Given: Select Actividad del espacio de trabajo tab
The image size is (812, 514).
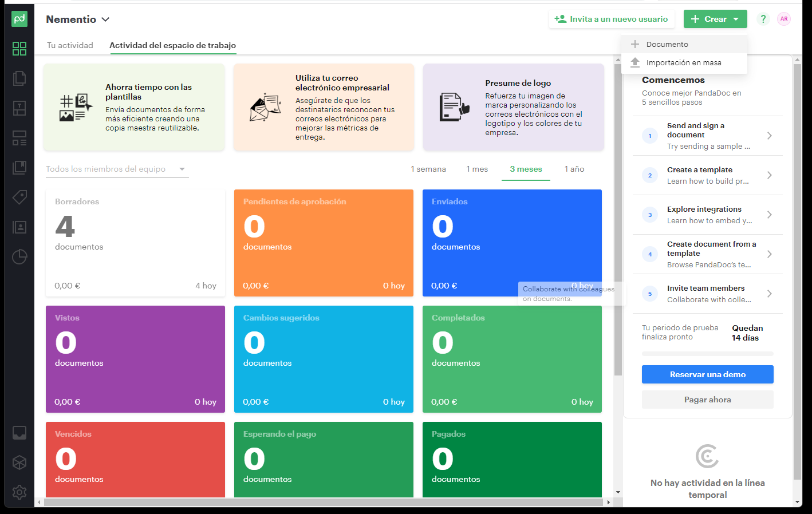Looking at the screenshot, I should click(172, 45).
